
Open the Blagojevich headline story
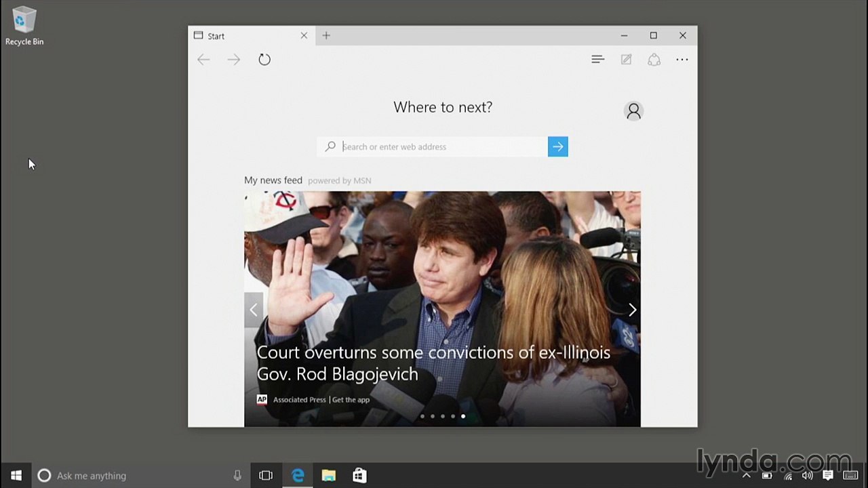(433, 363)
